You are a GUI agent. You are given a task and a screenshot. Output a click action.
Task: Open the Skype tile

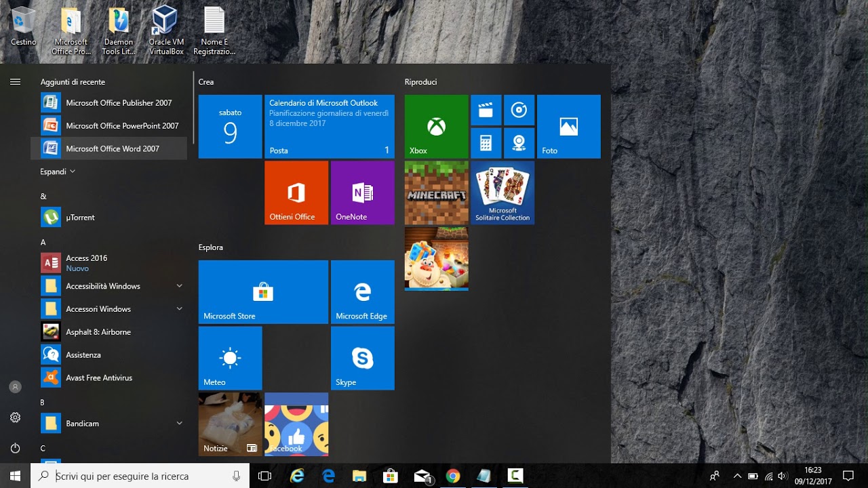362,359
